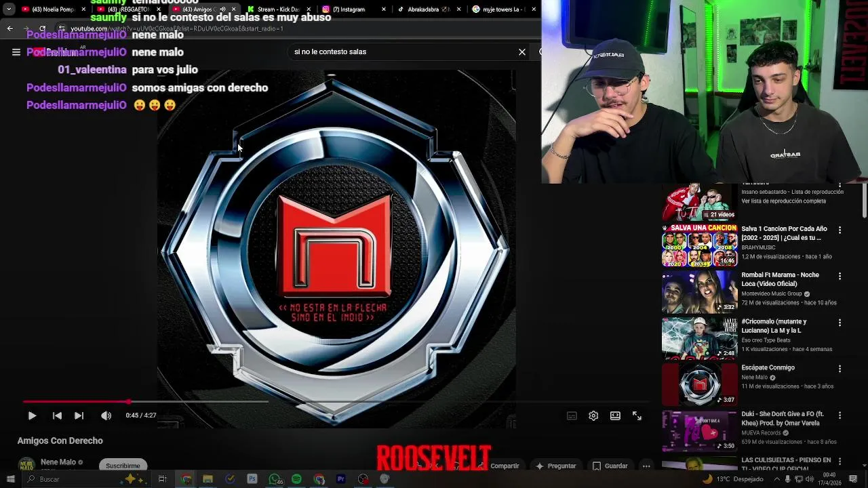Save the video with Guardar

click(610, 466)
